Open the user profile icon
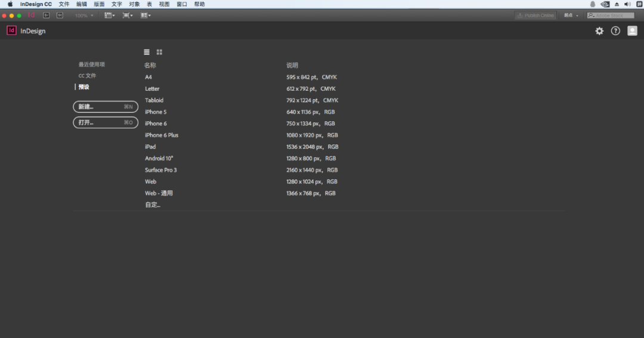The width and height of the screenshot is (644, 338). pyautogui.click(x=632, y=31)
